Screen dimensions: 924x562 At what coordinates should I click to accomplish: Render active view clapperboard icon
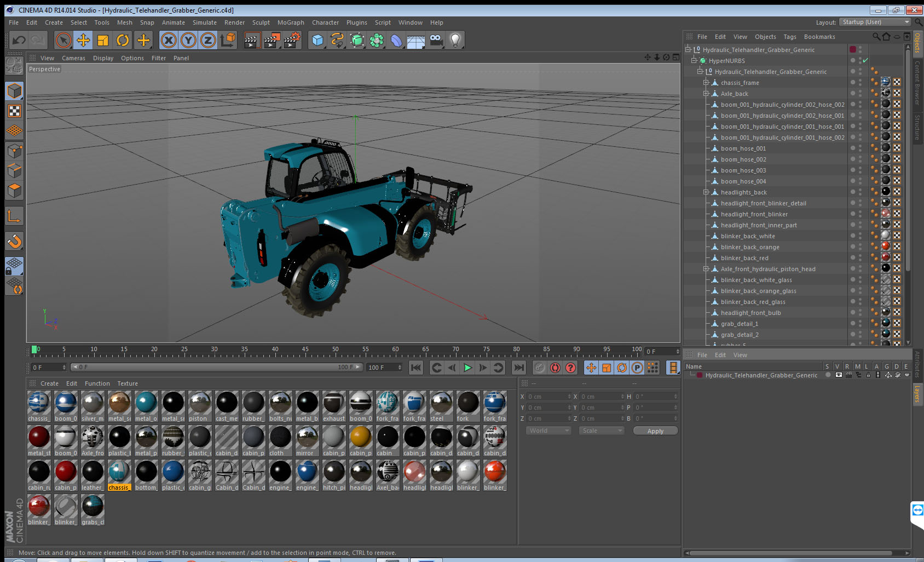pos(251,40)
